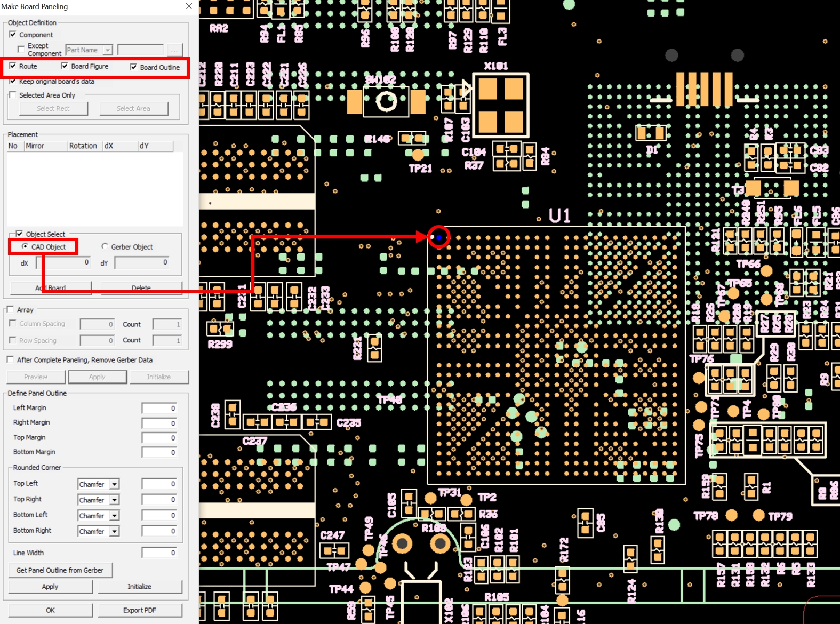This screenshot has width=840, height=624.
Task: Click the R299 resistor label
Action: [220, 345]
